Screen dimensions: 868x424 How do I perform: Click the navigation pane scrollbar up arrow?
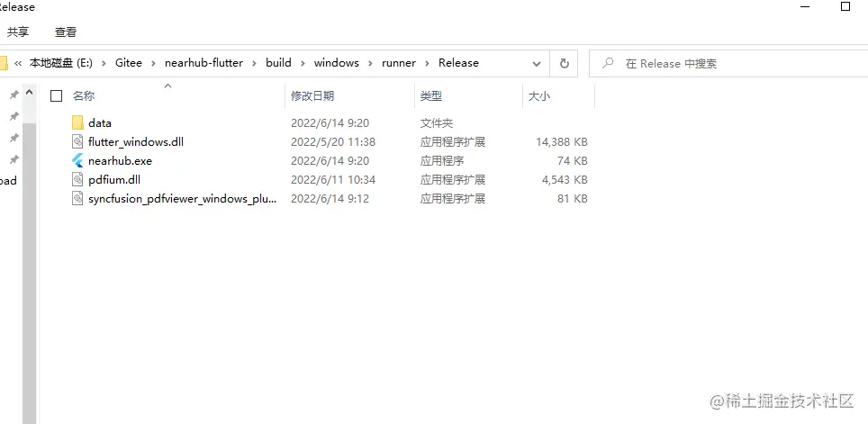pyautogui.click(x=30, y=92)
